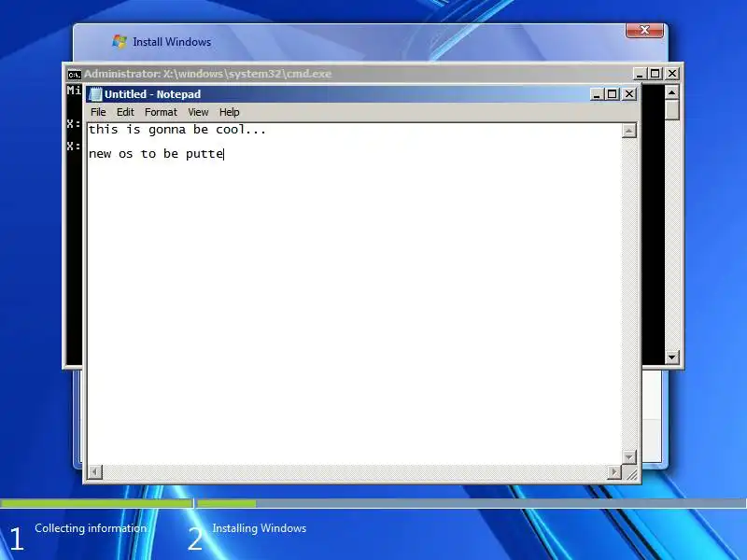Click Notepad vertical scrollbar down arrow
Image resolution: width=747 pixels, height=560 pixels.
[x=628, y=457]
